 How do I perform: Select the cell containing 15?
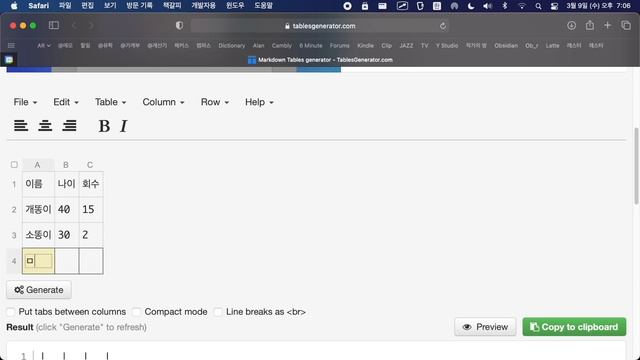coord(91,209)
